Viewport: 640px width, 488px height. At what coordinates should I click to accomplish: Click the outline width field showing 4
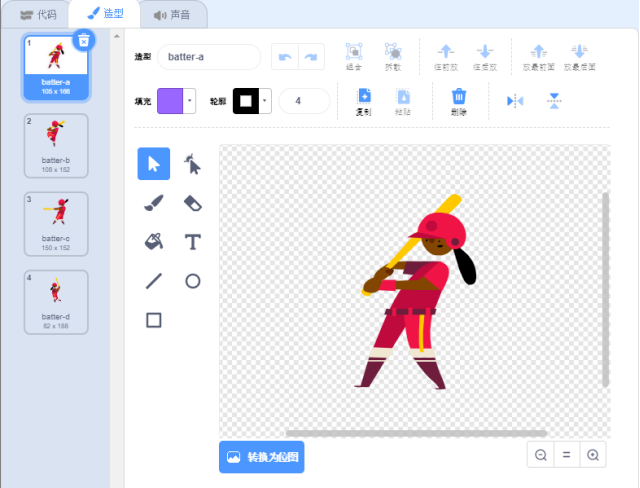(x=304, y=101)
